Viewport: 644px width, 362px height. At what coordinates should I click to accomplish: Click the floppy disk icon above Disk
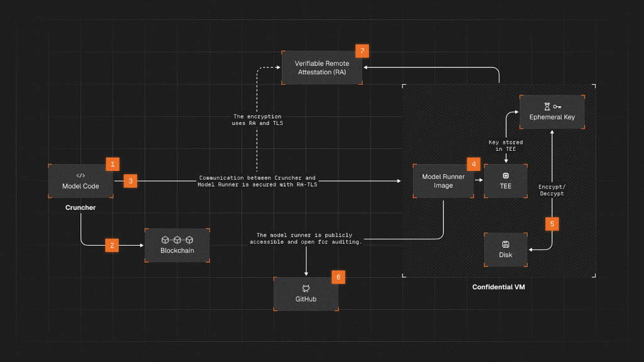click(x=506, y=244)
